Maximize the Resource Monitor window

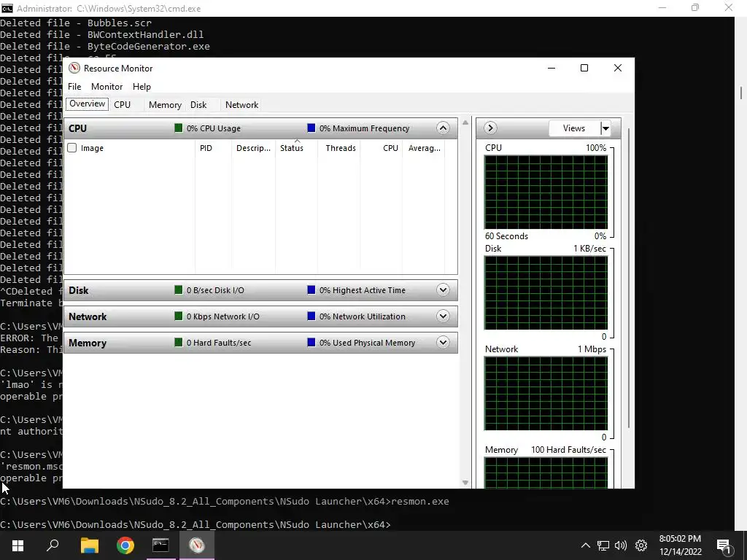click(584, 68)
